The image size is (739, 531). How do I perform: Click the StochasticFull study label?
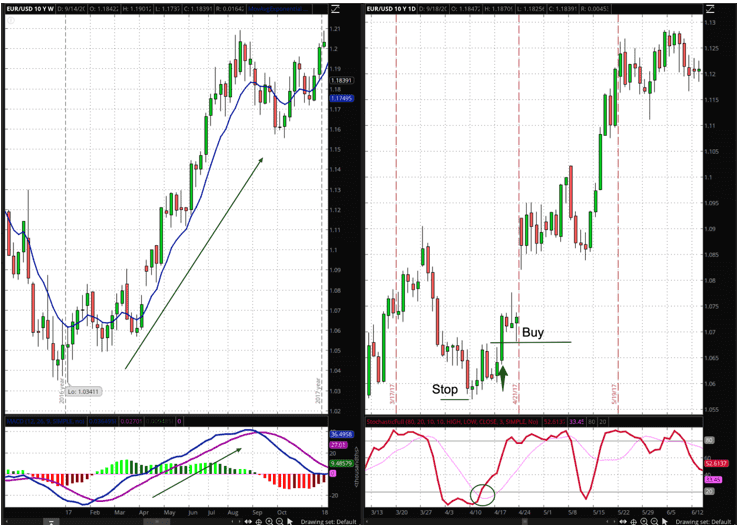pyautogui.click(x=453, y=421)
